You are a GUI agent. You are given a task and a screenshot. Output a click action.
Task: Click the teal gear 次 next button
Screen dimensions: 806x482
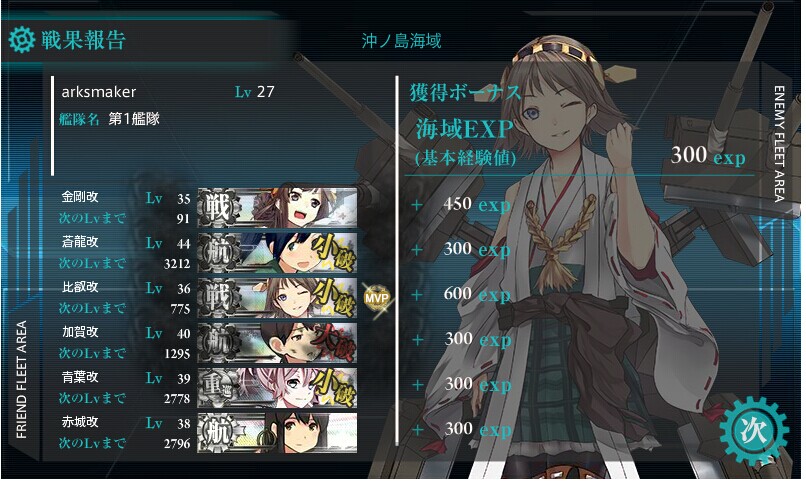(x=754, y=431)
